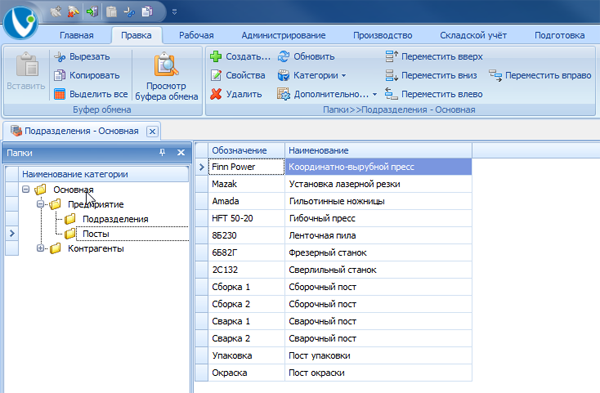This screenshot has height=393, width=600.
Task: Open the Производство ribbon tab
Action: click(x=383, y=35)
